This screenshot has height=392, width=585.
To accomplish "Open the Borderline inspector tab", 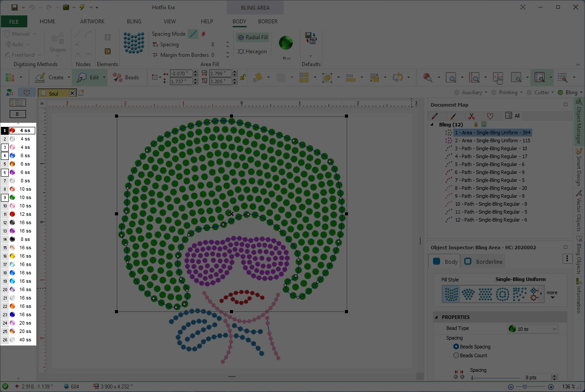I will (484, 262).
